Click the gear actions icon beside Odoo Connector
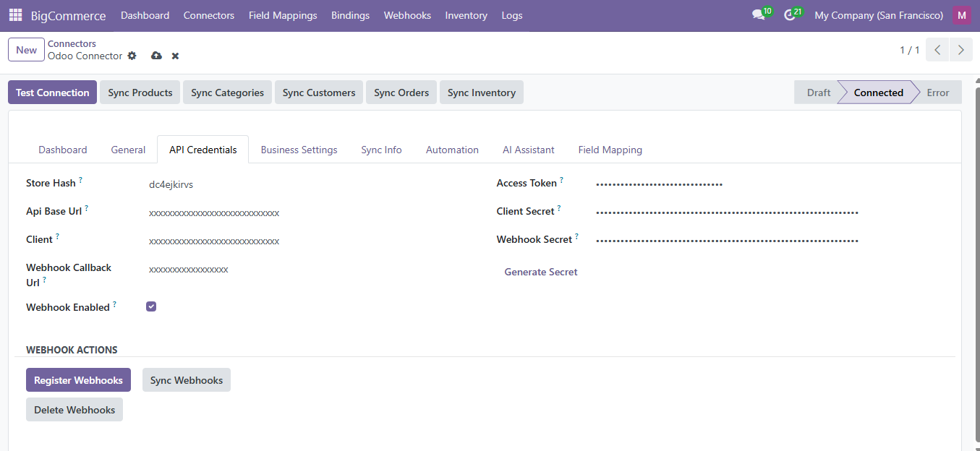 click(132, 56)
